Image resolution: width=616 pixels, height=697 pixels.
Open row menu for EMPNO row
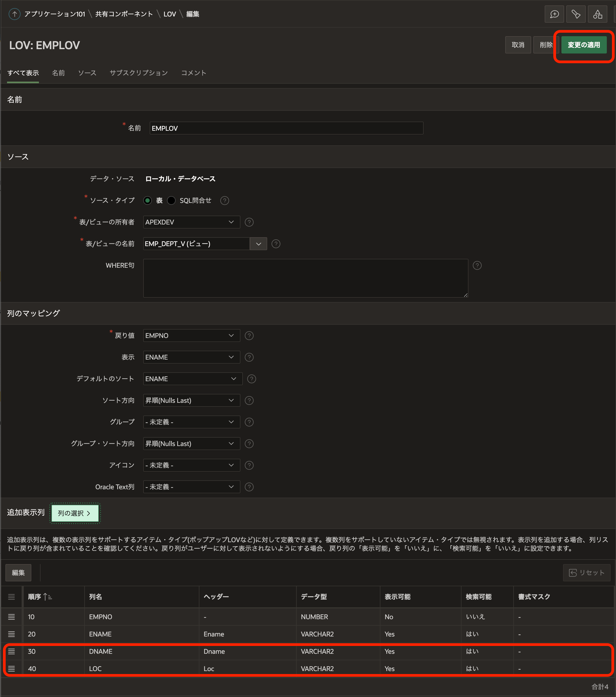point(11,617)
